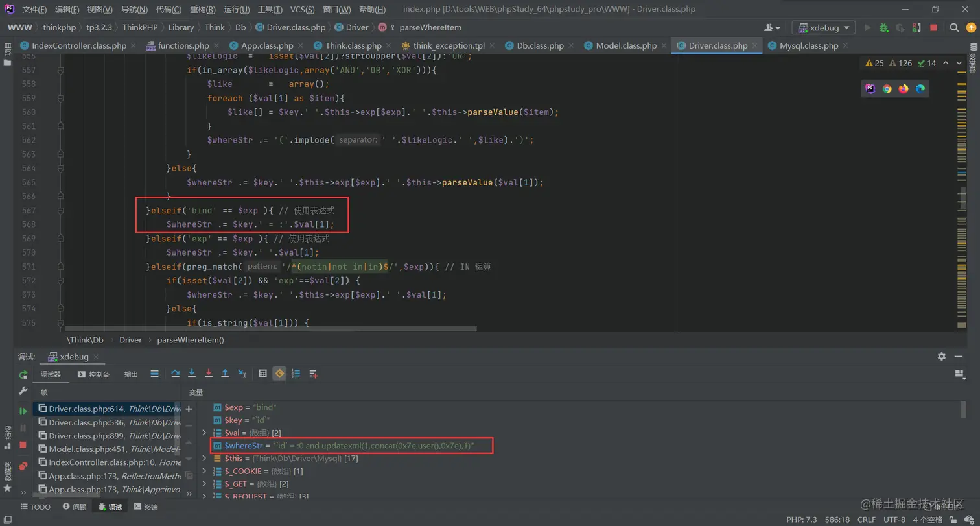
Task: Step out in the debugger
Action: [225, 374]
